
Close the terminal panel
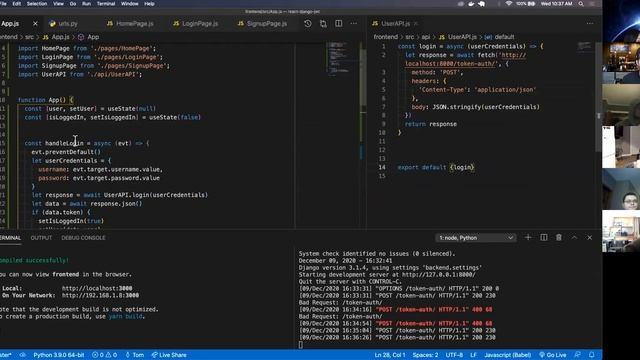coord(589,238)
